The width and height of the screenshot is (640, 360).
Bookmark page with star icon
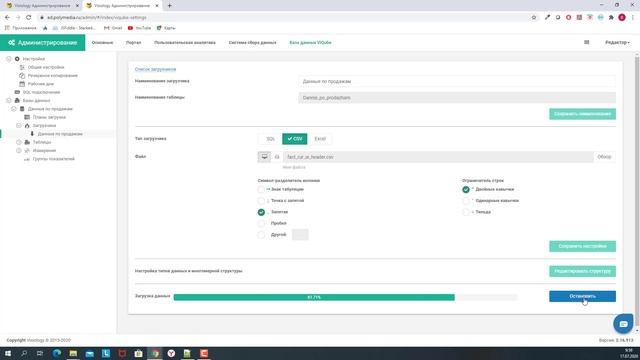tap(533, 18)
